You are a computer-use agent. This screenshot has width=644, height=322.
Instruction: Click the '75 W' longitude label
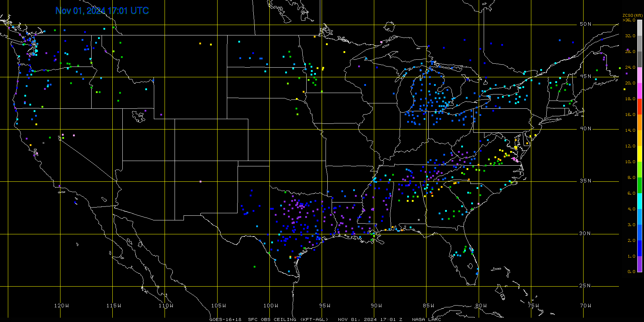pos(533,306)
